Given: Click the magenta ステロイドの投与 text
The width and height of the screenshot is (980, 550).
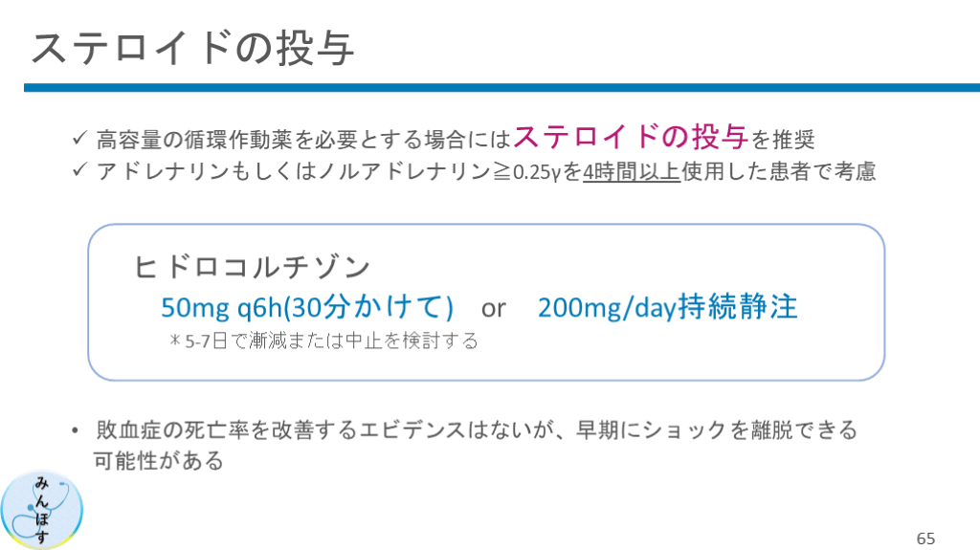Looking at the screenshot, I should point(631,137).
